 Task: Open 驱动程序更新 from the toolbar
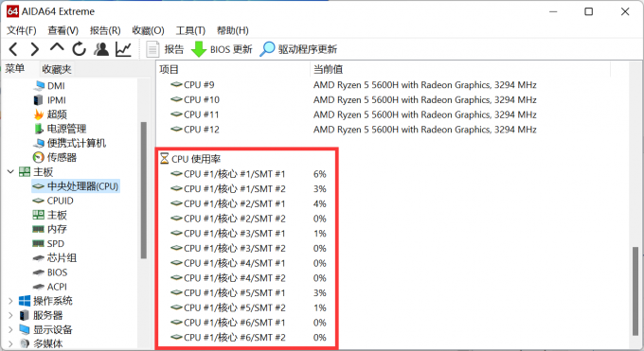pos(298,49)
